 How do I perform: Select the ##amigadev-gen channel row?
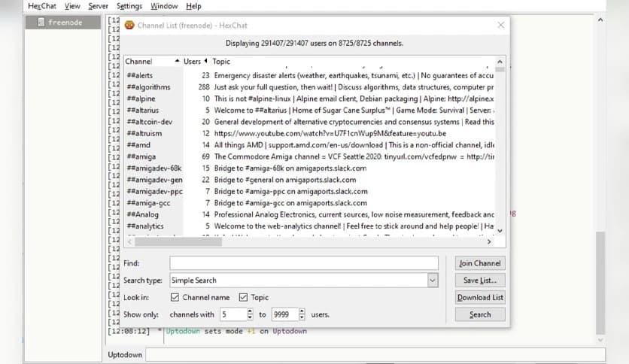tap(310, 180)
